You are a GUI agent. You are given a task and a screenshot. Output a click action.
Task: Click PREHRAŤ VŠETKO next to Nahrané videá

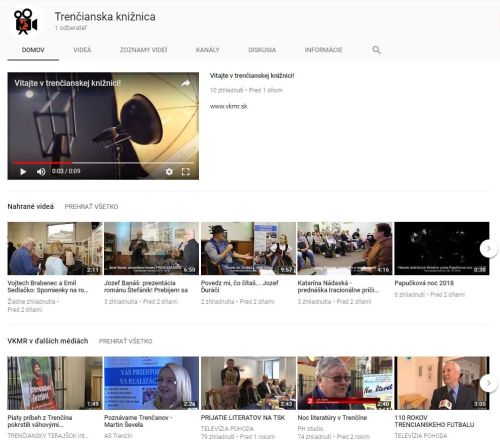tap(91, 207)
